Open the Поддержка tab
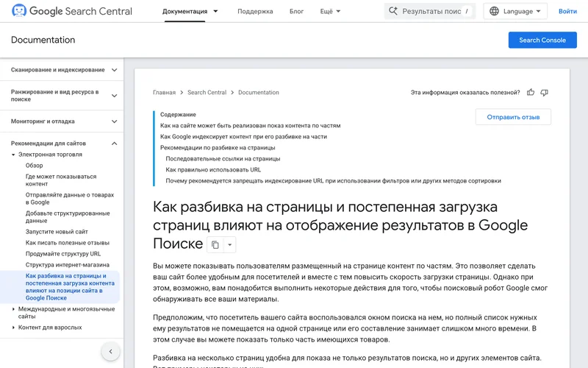This screenshot has height=368, width=588. pos(255,11)
